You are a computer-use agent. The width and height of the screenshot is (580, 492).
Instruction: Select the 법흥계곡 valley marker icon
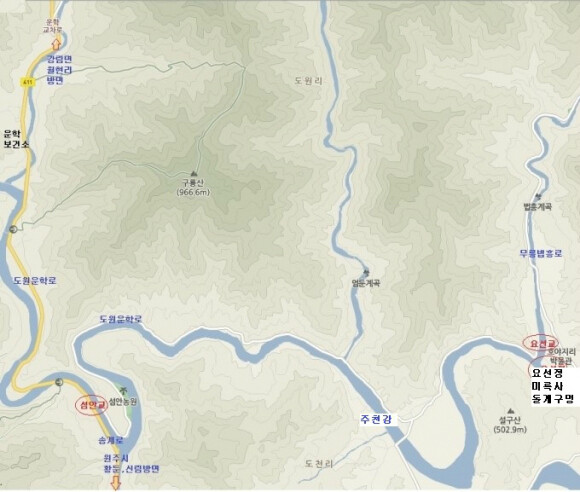(x=538, y=196)
